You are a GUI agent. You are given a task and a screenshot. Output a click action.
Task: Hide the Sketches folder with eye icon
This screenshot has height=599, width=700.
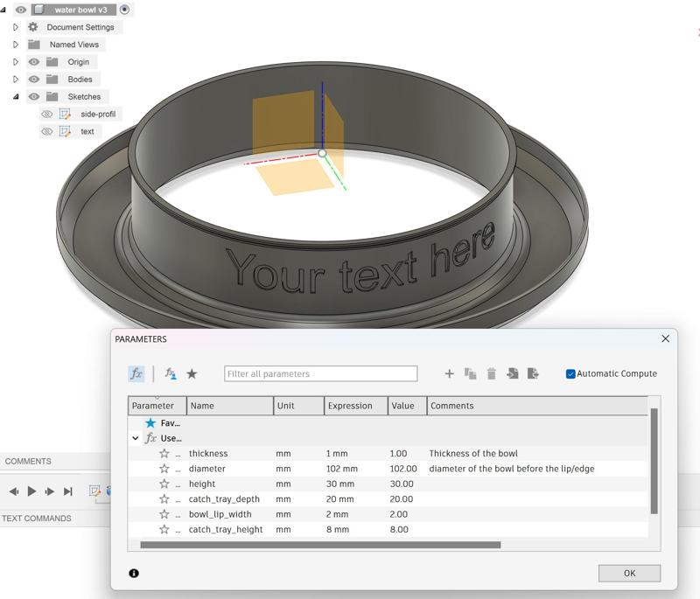[x=34, y=97]
